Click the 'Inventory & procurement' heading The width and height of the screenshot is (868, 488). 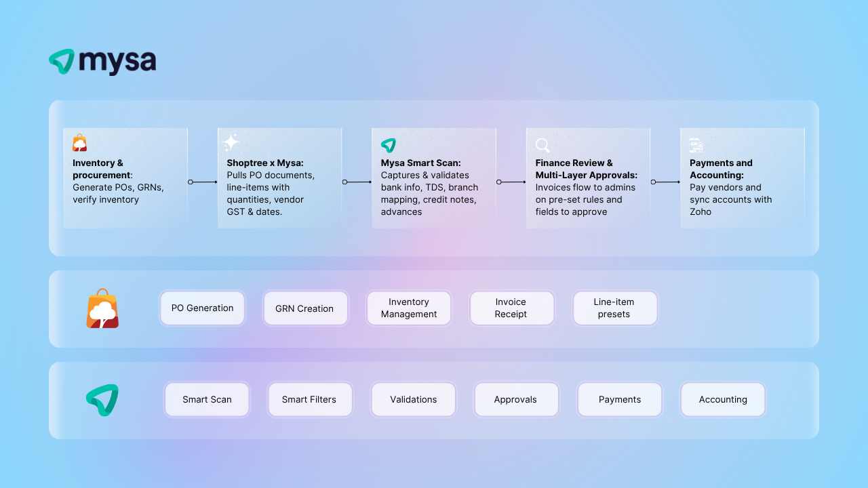[102, 169]
